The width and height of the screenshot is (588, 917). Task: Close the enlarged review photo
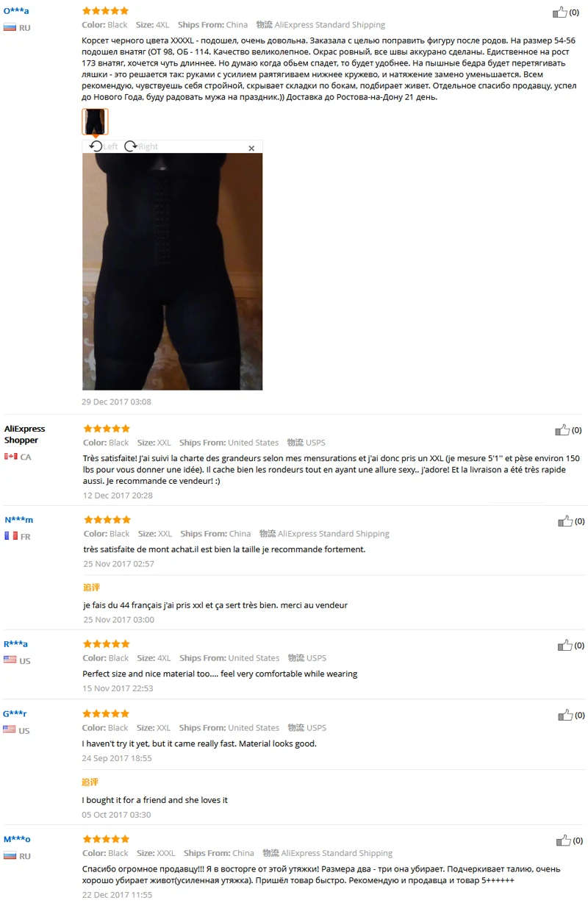pyautogui.click(x=251, y=148)
